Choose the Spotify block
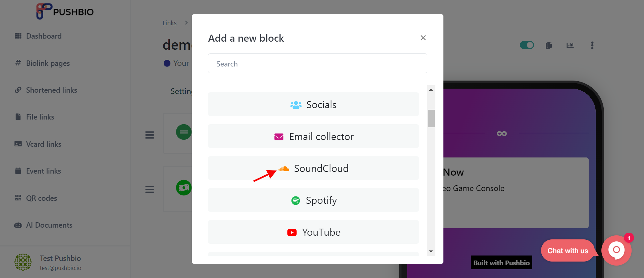The height and width of the screenshot is (278, 644). (x=313, y=200)
